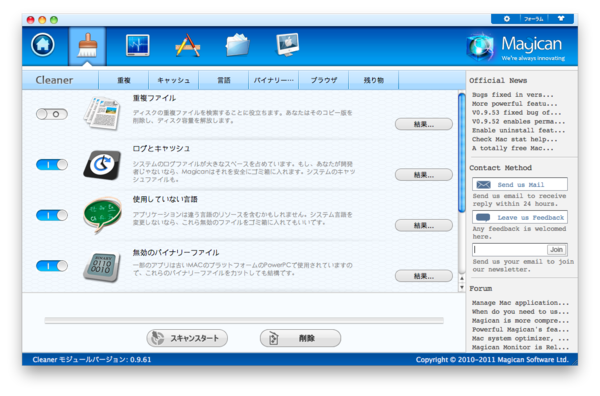Click the vertical scrollbar thumb in list

tap(462, 152)
